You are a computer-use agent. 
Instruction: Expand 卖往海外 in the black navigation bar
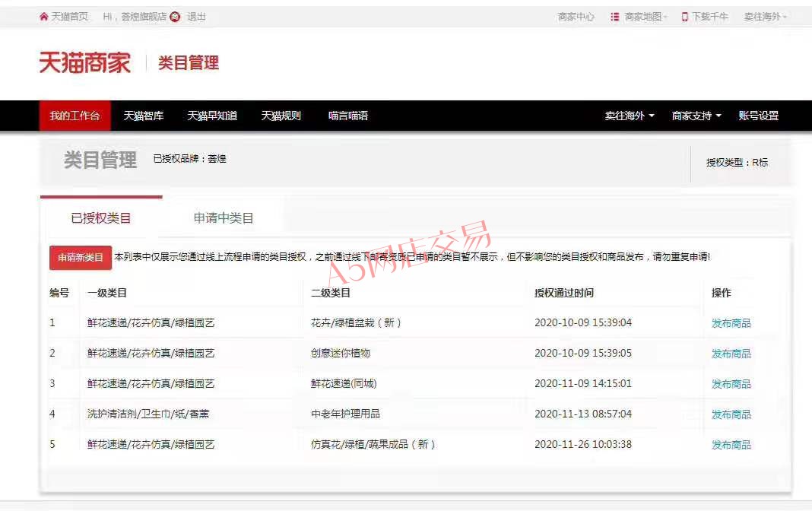coord(630,116)
